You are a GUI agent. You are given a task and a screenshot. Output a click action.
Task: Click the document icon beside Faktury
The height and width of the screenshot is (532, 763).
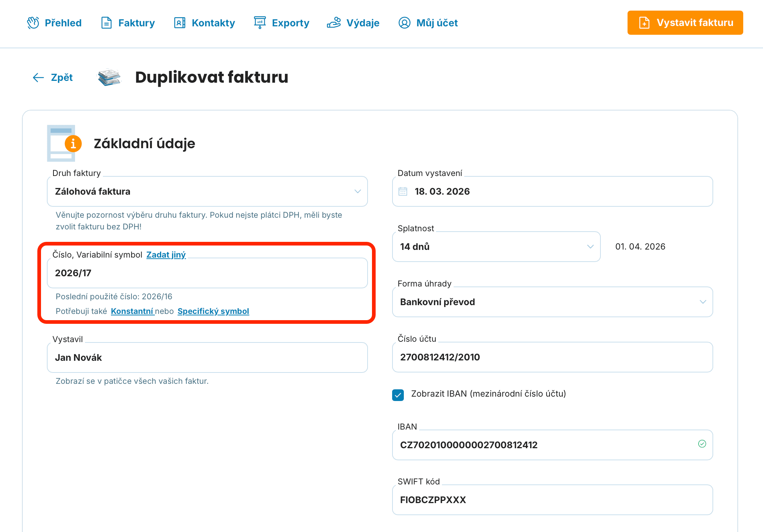(107, 23)
